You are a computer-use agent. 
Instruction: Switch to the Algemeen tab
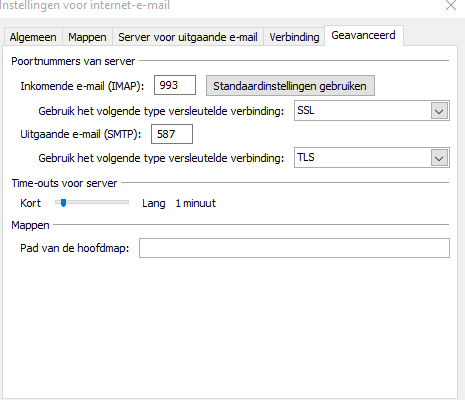[33, 37]
